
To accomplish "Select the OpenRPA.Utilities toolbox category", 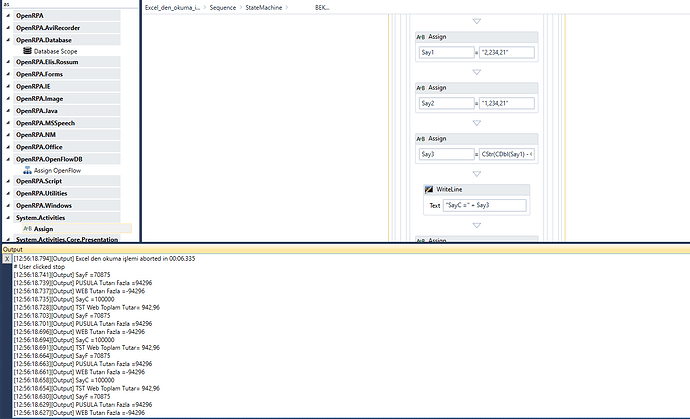I will click(x=66, y=193).
